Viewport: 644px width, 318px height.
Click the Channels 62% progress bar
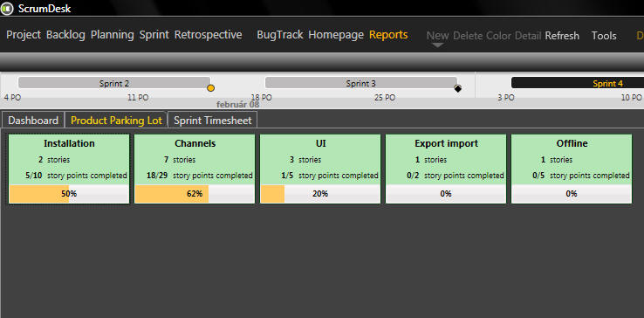pyautogui.click(x=195, y=194)
